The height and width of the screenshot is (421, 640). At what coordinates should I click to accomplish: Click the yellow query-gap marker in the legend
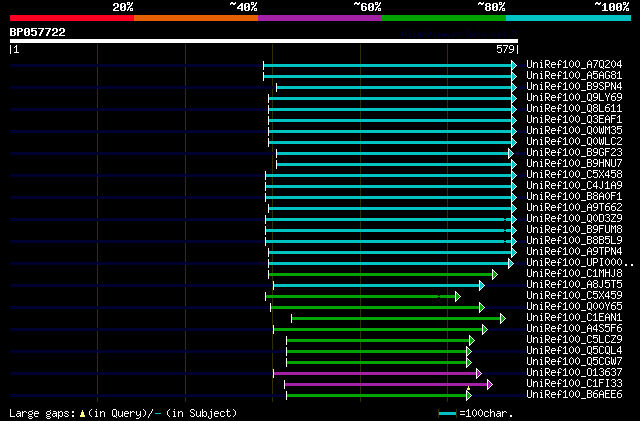[82, 414]
